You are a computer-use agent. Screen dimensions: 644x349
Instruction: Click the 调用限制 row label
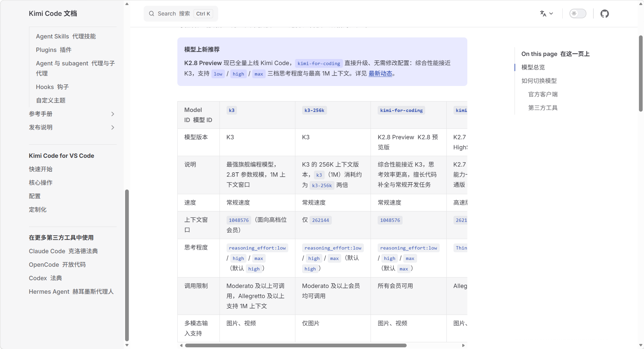196,286
